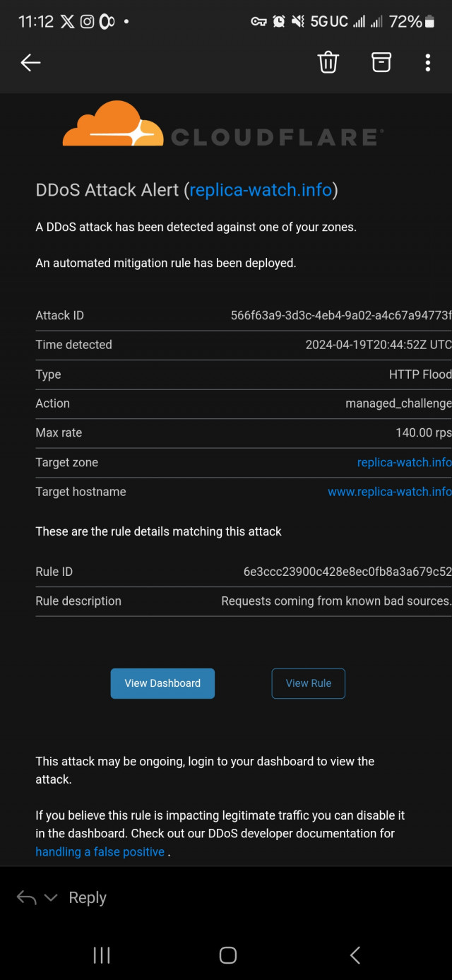This screenshot has width=452, height=980.
Task: Tap Android home navigation button
Action: (227, 955)
